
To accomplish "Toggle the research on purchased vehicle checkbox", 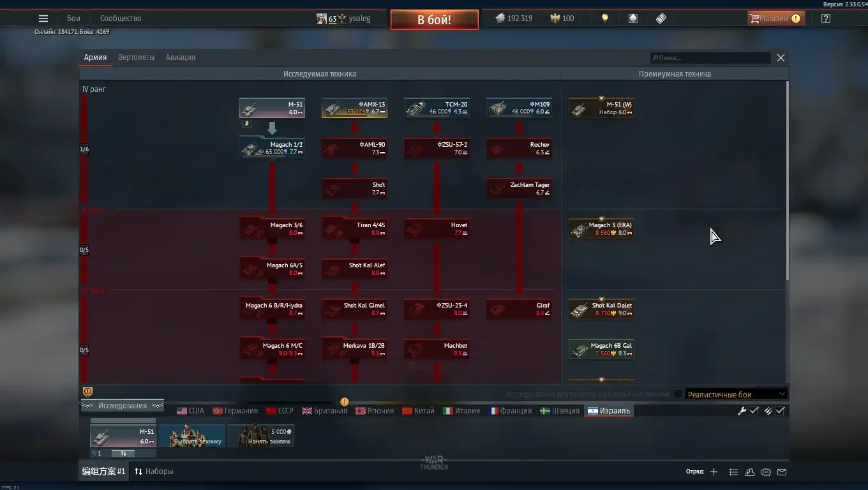I will (678, 394).
